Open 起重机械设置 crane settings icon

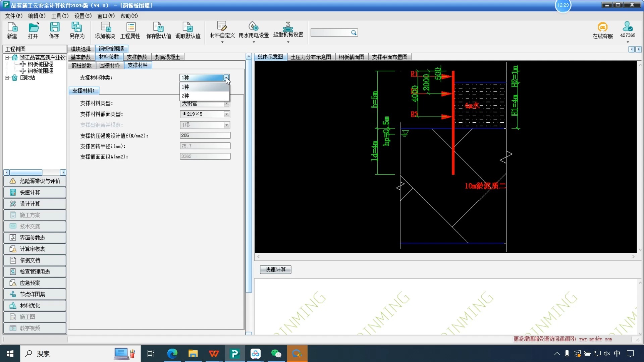coord(288,29)
